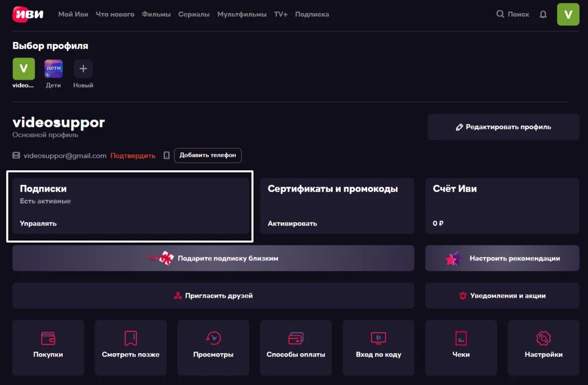
Task: Open Уведомления и акции button
Action: pos(502,296)
